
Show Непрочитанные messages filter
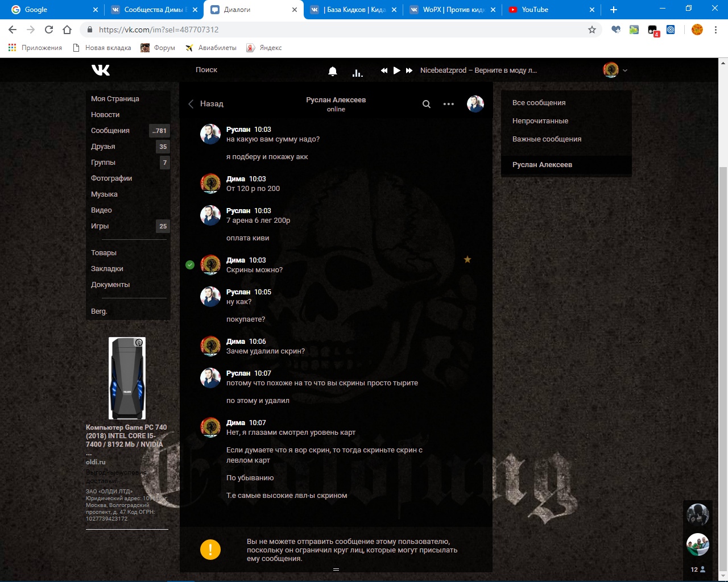[540, 121]
